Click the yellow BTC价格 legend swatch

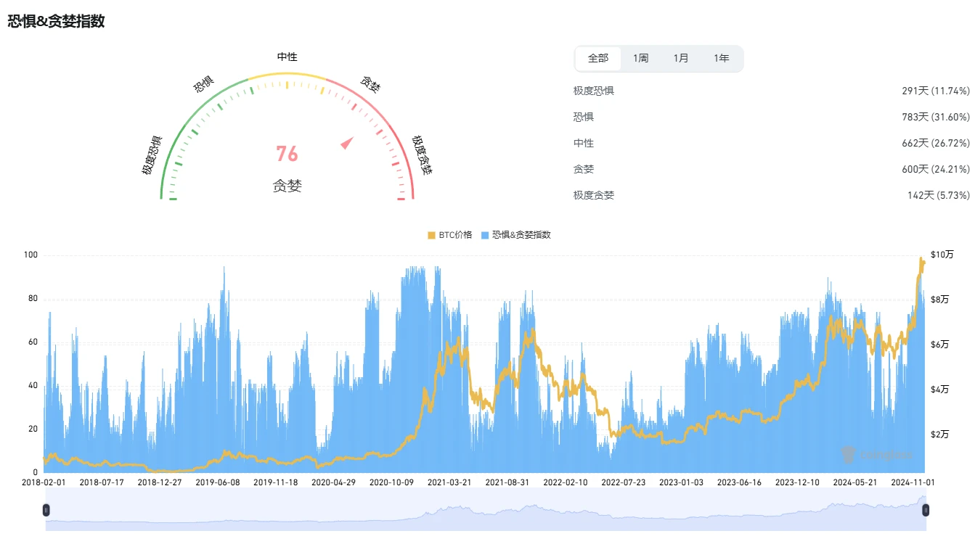(x=431, y=235)
